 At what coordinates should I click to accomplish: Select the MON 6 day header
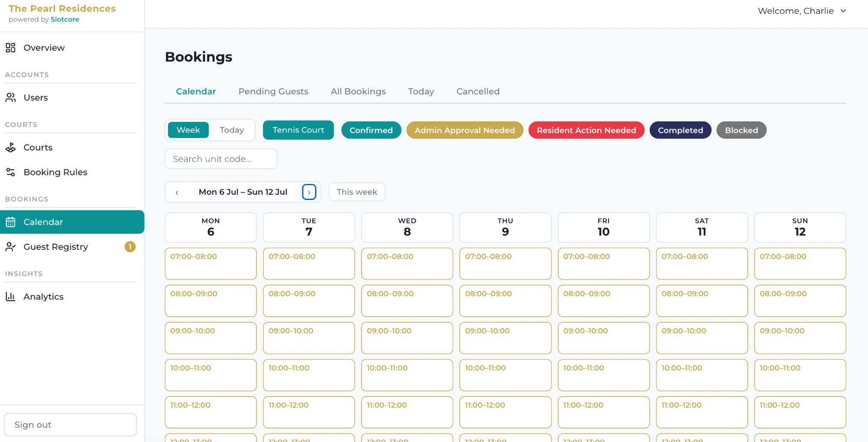(x=210, y=227)
